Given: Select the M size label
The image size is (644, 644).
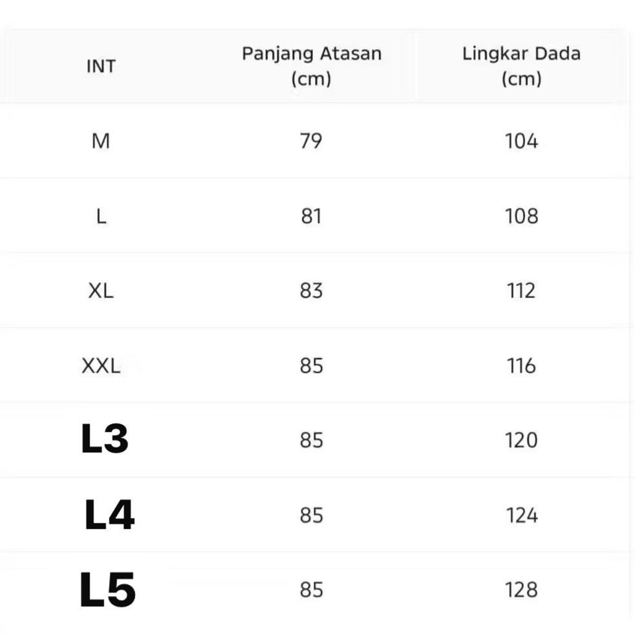Looking at the screenshot, I should 101,141.
